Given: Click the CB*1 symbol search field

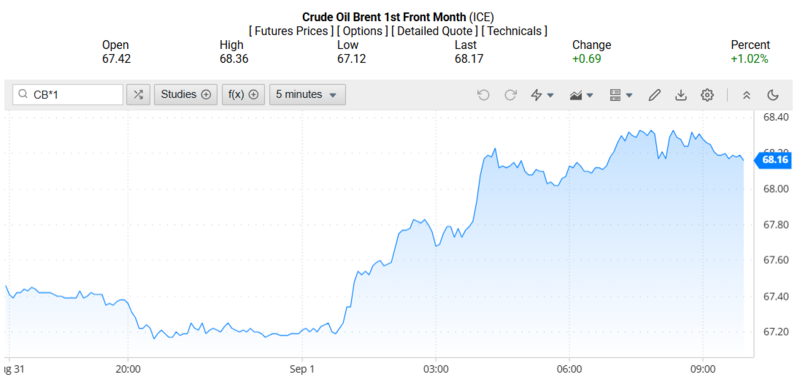Looking at the screenshot, I should click(68, 94).
